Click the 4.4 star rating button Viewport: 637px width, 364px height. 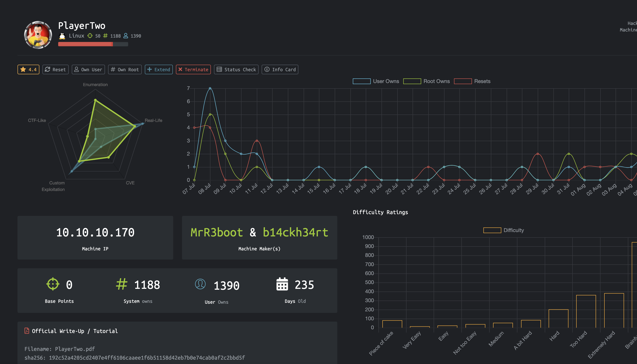28,69
